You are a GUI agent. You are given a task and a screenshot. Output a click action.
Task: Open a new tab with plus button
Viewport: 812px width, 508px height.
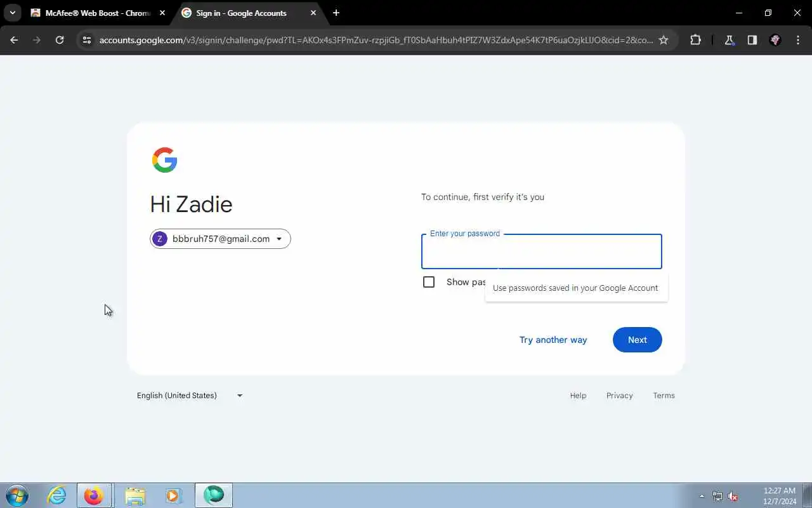point(336,13)
